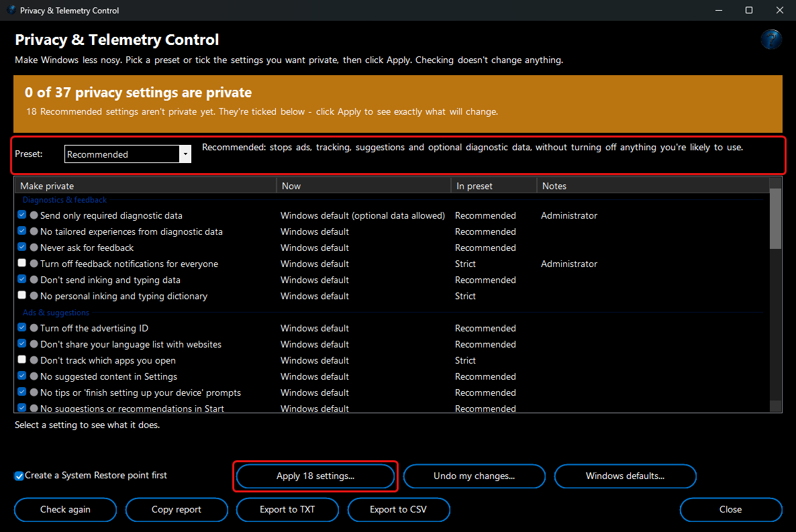This screenshot has height=532, width=796.
Task: Uncheck 'No tailored experiences from diagnostic data'
Action: [x=22, y=231]
